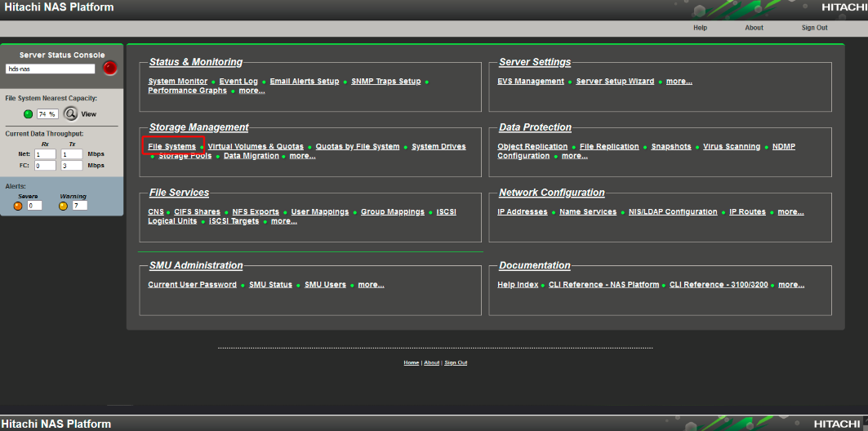Viewport: 868px width, 431px height.
Task: Open Help in the top bar
Action: 701,28
